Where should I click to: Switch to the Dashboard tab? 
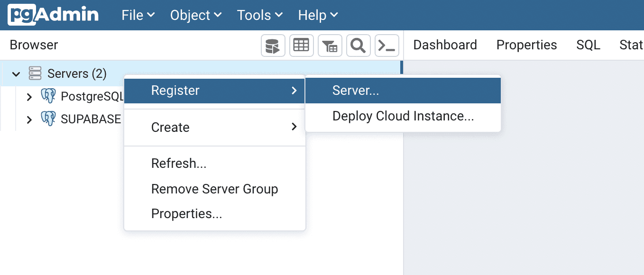coord(444,45)
